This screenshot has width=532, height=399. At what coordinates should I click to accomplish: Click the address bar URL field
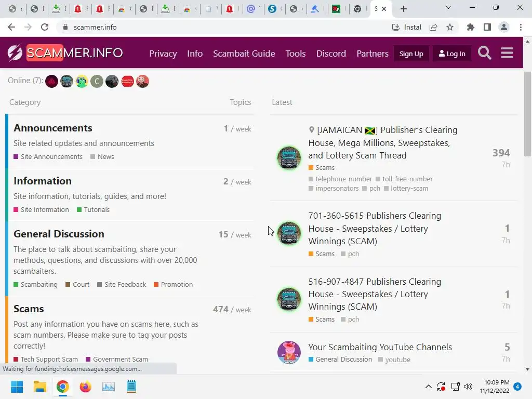224,27
